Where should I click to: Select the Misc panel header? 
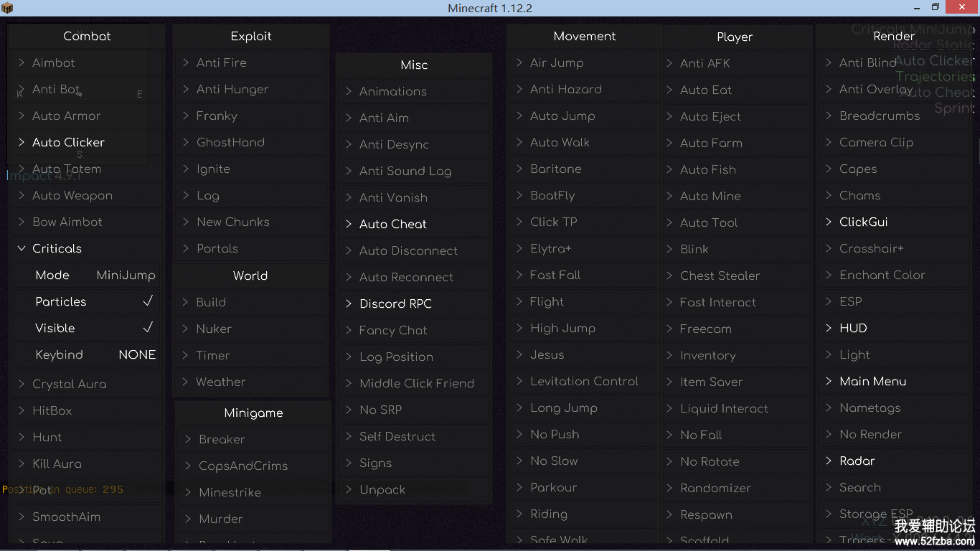click(414, 65)
